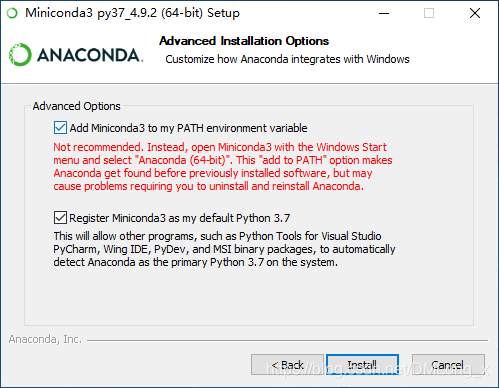Click the empty area in Advanced Options

pos(249,297)
